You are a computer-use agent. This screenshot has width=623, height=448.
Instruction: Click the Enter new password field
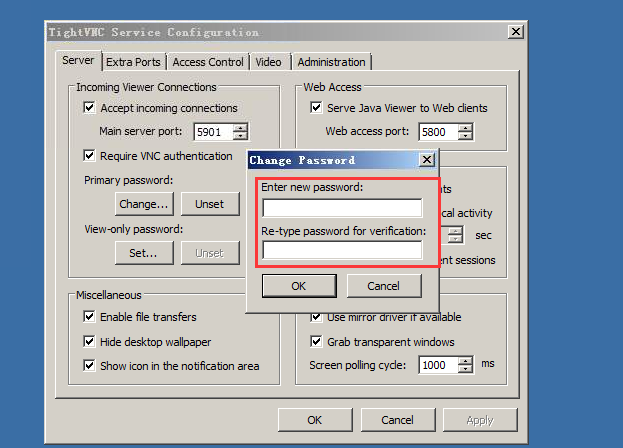342,208
